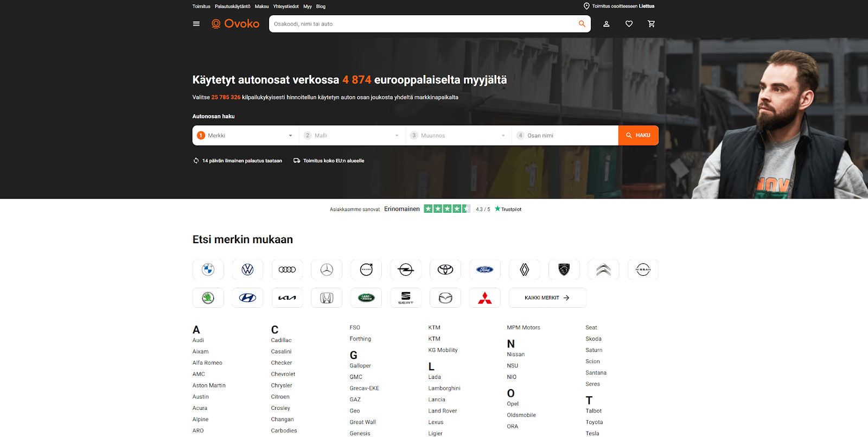The width and height of the screenshot is (868, 437).
Task: Open Trustpilot rating link
Action: tap(508, 209)
